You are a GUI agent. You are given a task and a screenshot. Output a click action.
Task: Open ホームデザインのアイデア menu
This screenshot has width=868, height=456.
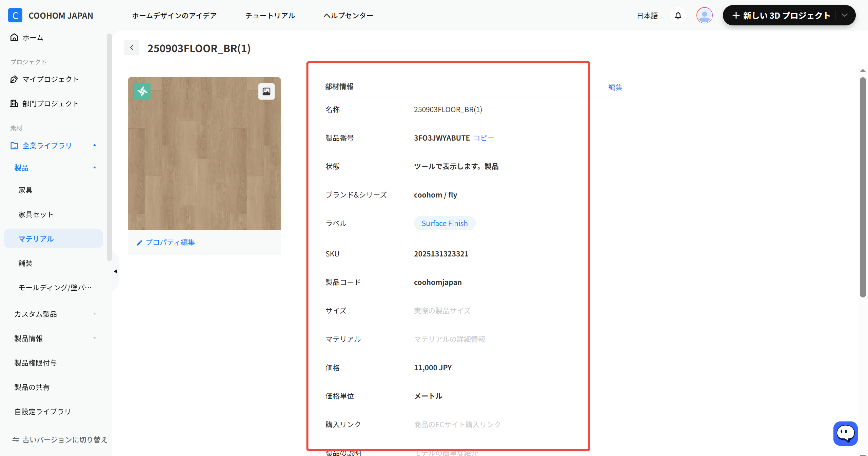pyautogui.click(x=174, y=16)
